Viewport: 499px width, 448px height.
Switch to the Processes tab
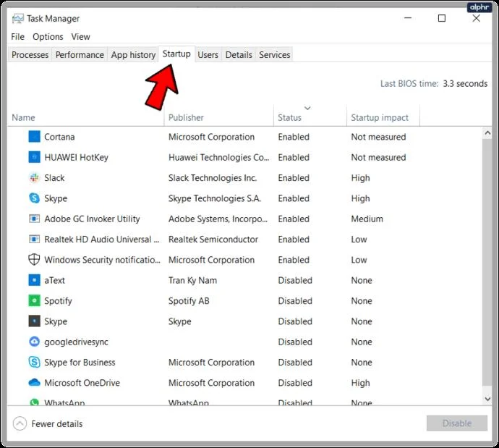pyautogui.click(x=30, y=55)
